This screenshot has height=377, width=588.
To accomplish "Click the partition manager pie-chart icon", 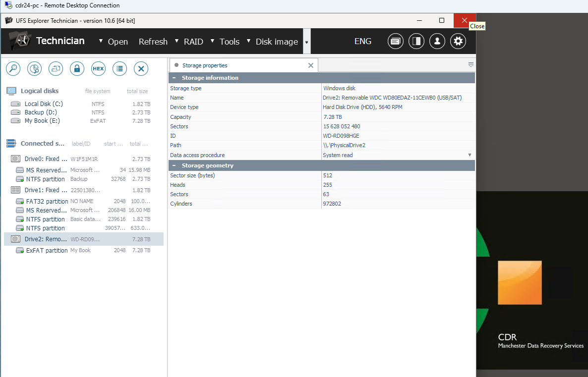I will [35, 68].
